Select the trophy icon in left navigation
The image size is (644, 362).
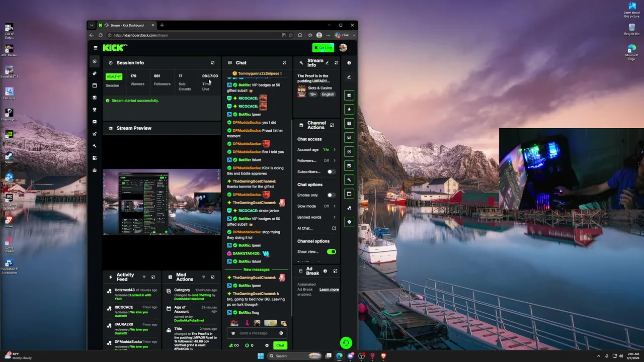coord(95,110)
